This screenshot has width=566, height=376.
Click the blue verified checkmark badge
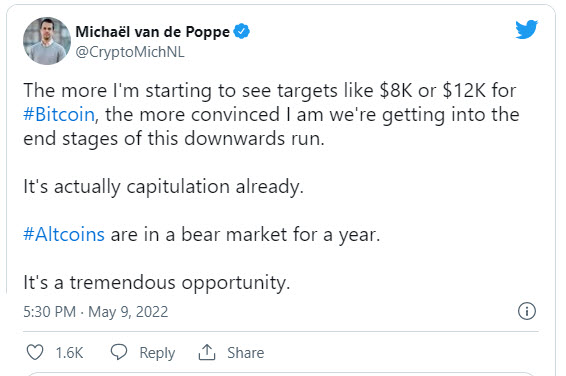pos(241,31)
